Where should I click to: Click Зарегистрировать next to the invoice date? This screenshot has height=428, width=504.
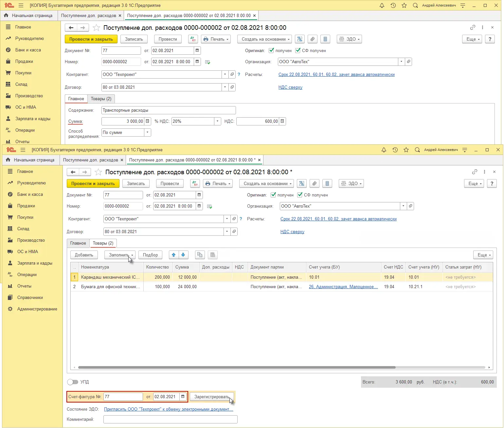pos(212,397)
